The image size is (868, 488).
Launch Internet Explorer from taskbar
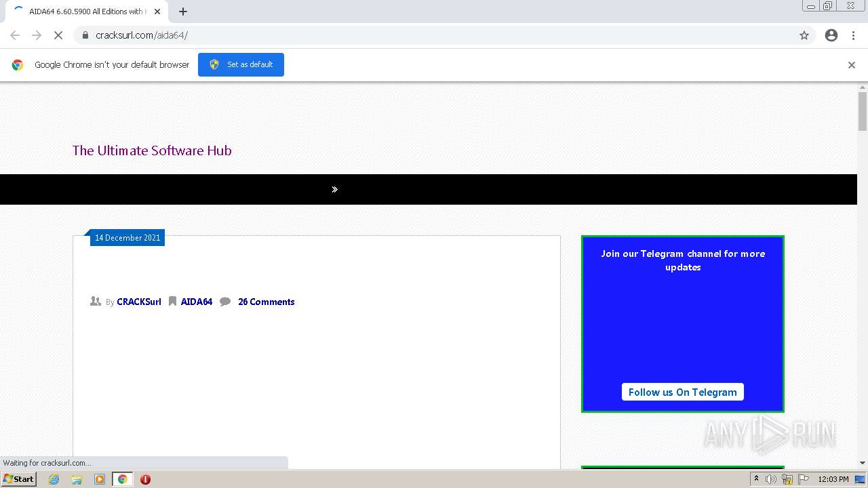[54, 479]
